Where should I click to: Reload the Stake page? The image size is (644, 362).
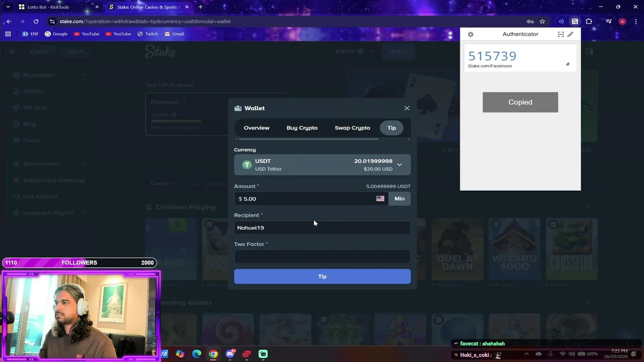pos(36,21)
